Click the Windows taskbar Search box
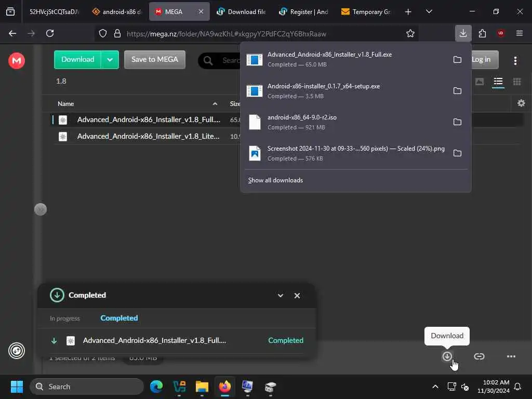This screenshot has height=399, width=532. (x=87, y=387)
